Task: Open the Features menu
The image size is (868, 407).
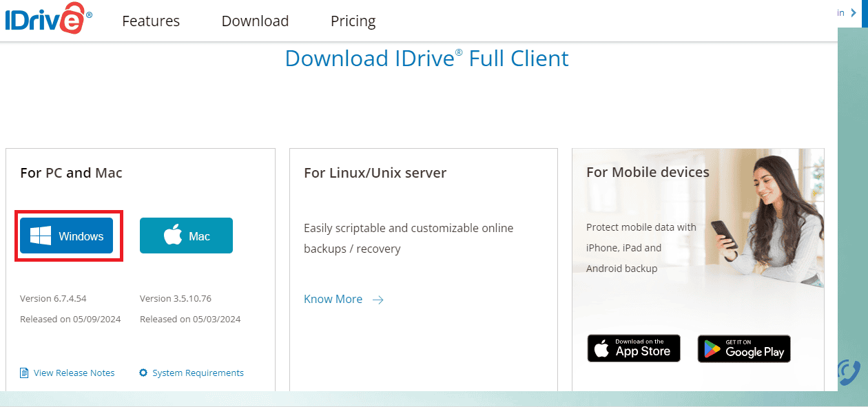Action: (151, 21)
